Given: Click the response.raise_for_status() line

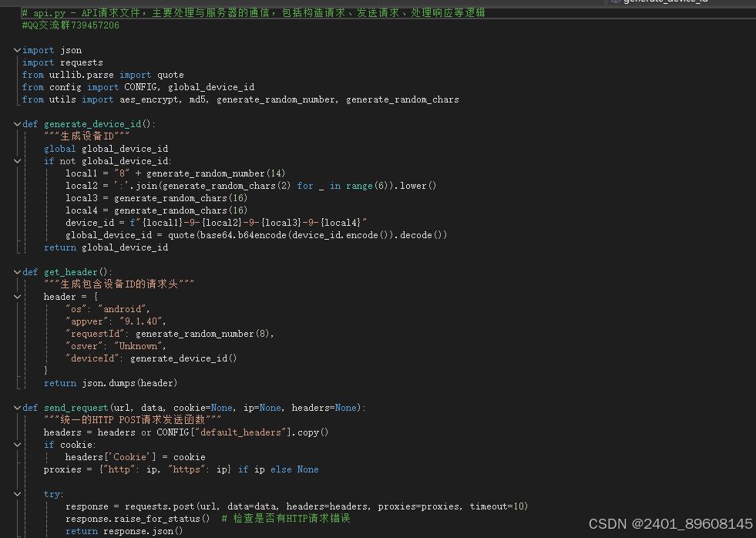Looking at the screenshot, I should tap(137, 519).
